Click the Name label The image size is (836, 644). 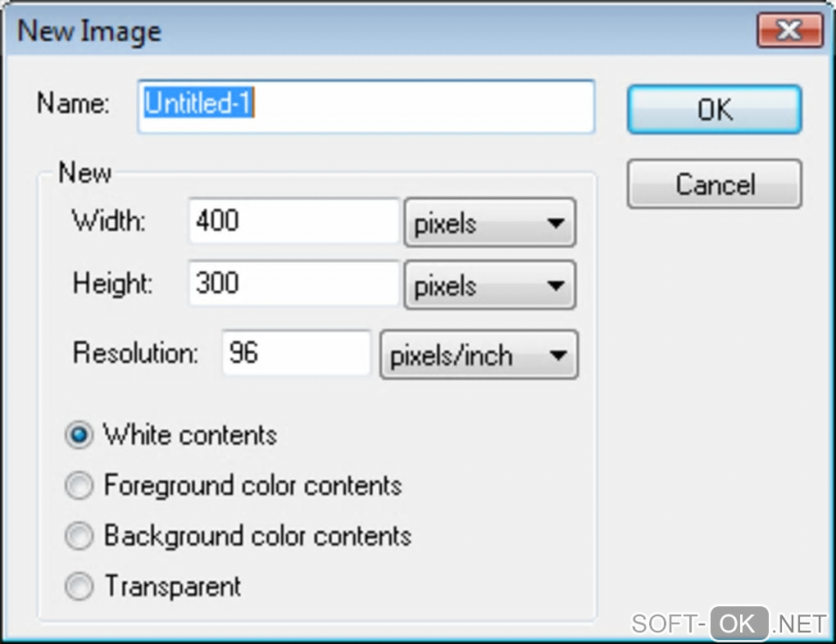point(73,104)
